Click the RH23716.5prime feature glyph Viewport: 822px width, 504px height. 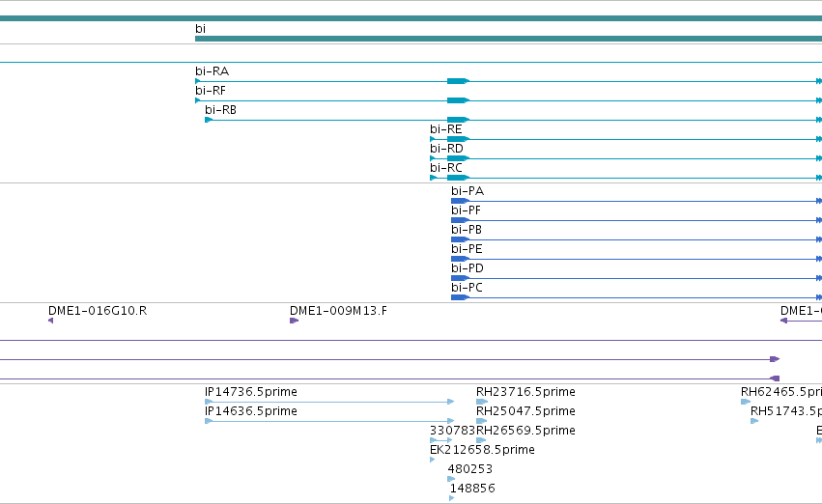tap(482, 402)
